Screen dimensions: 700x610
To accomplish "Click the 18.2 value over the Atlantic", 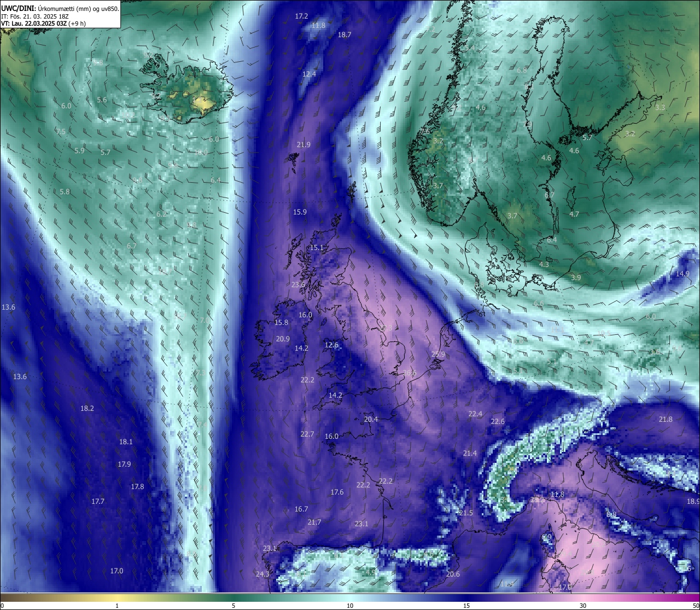I will [87, 409].
